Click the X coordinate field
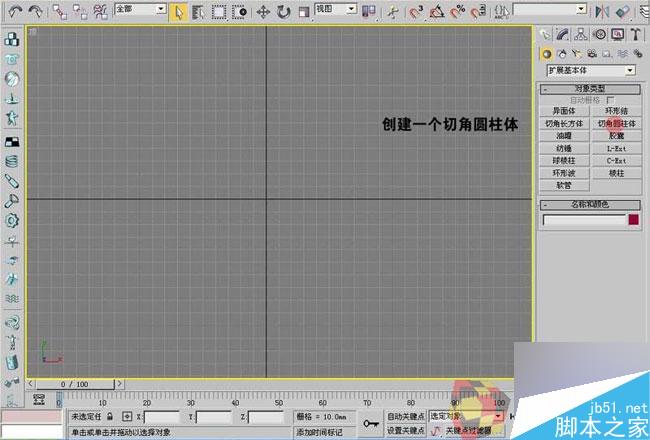This screenshot has height=440, width=650. point(162,417)
